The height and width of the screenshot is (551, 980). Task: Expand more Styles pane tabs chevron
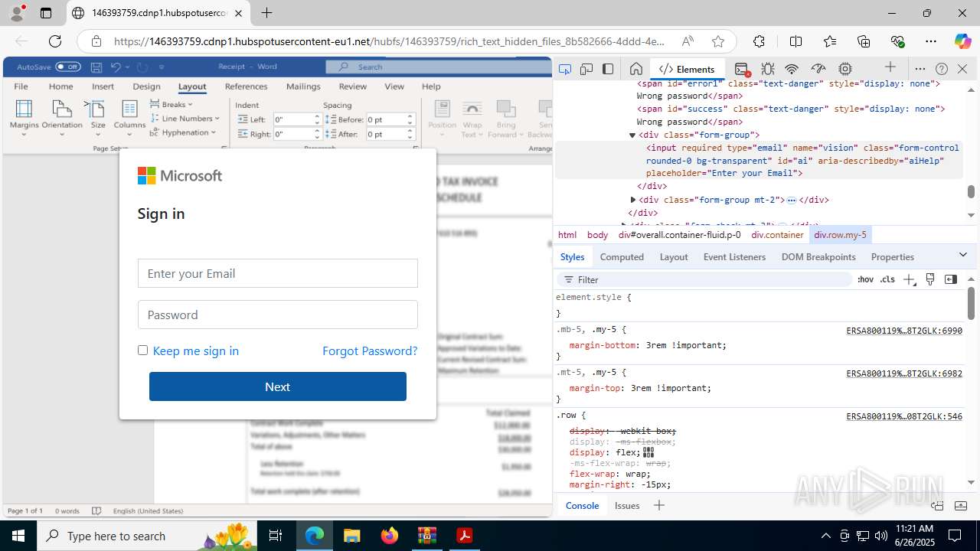(963, 255)
